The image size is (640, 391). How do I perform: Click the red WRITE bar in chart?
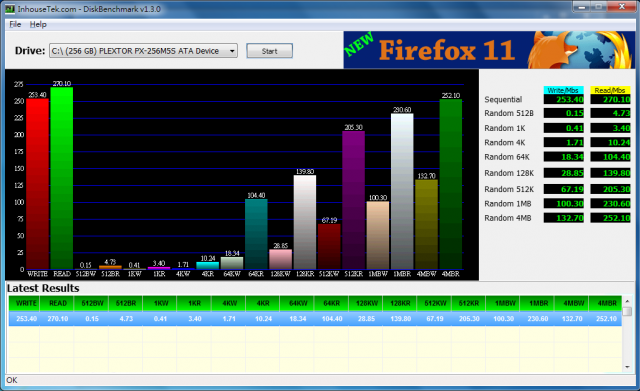[x=38, y=184]
